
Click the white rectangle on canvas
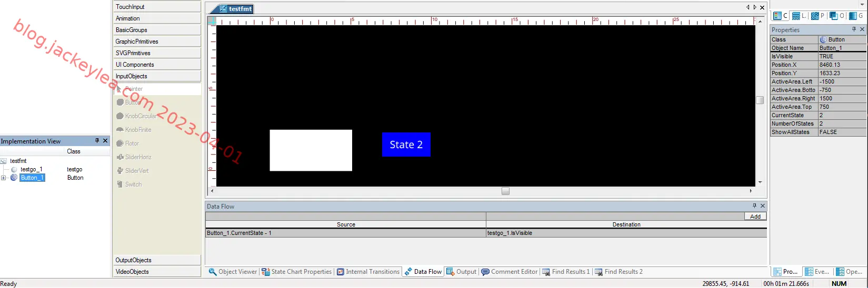(311, 150)
